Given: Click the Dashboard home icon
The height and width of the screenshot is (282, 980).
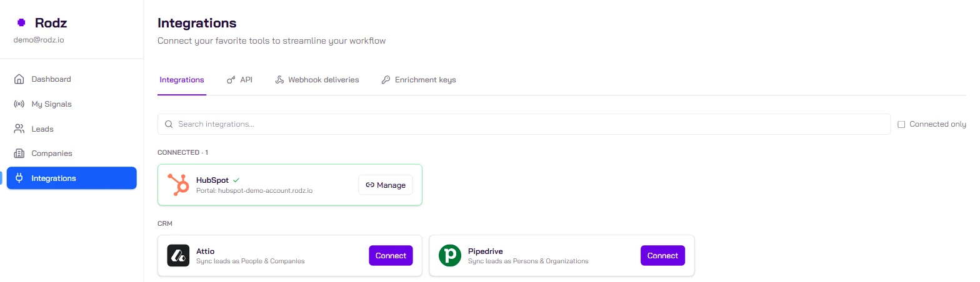Looking at the screenshot, I should point(19,79).
